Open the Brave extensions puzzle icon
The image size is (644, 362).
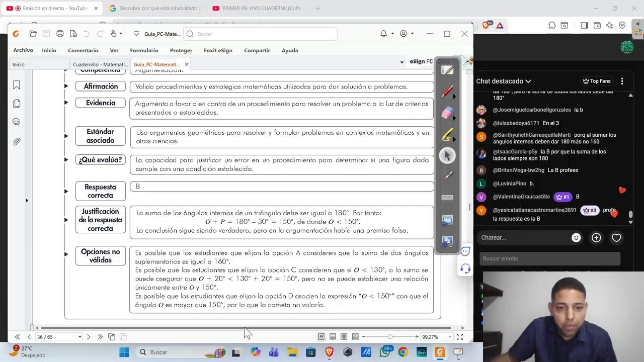[552, 25]
